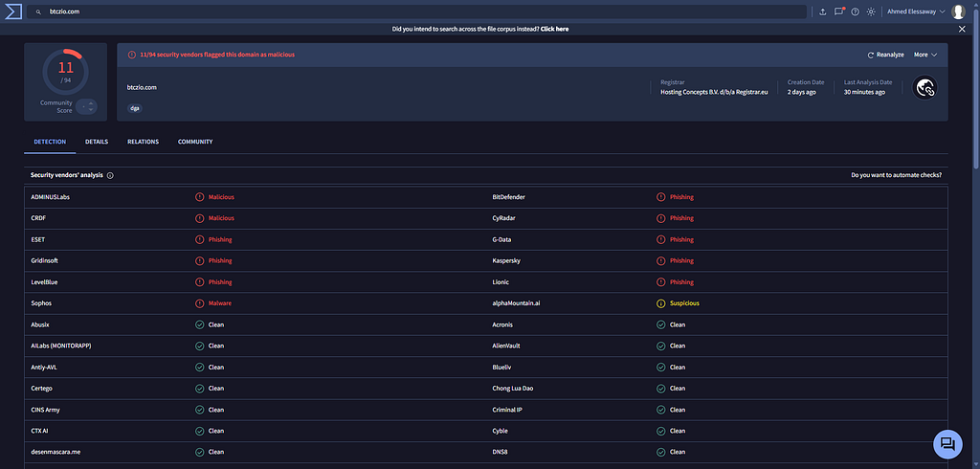Click the LevelBlue Phishing verdict icon
Screen dimensions: 980x469
pyautogui.click(x=199, y=282)
